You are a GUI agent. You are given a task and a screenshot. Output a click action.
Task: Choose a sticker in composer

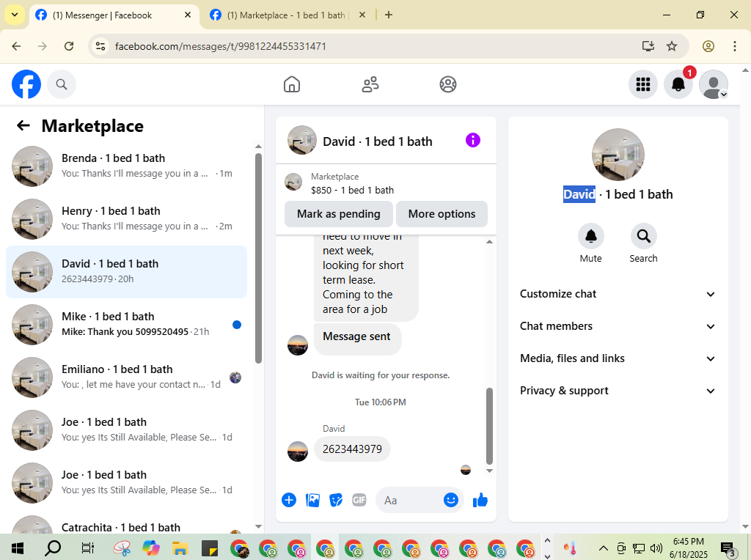(336, 500)
